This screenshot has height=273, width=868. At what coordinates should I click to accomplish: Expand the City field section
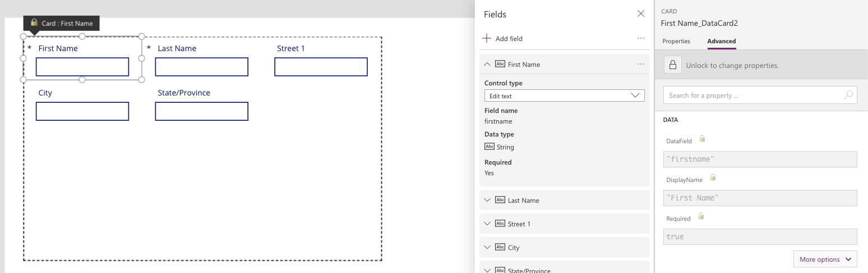[x=487, y=247]
